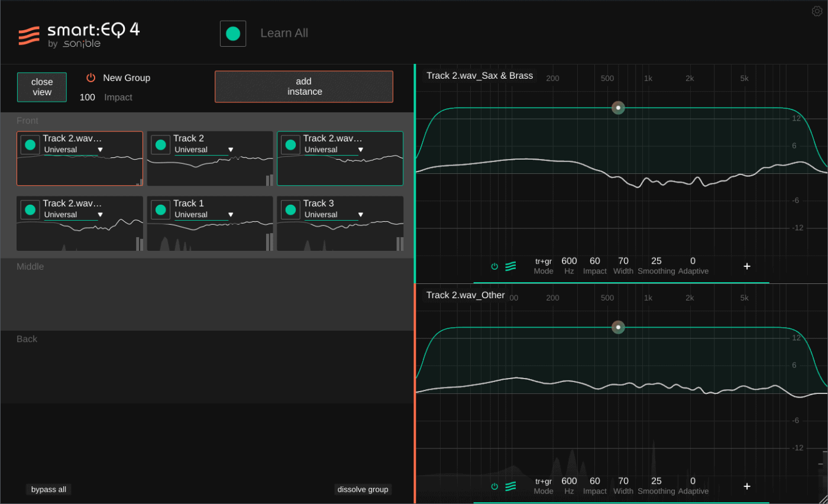Click the Adaptive 0 value in Sax & Brass panel

point(693,261)
